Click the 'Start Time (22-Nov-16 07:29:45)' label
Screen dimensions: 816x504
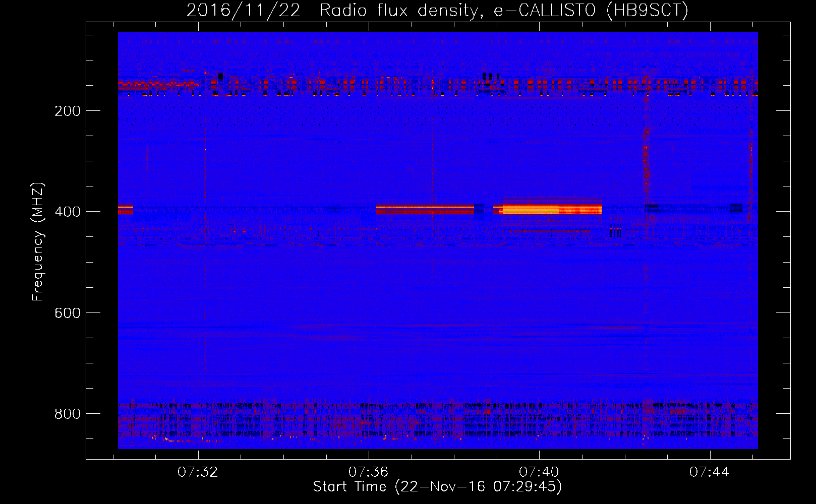click(x=437, y=487)
